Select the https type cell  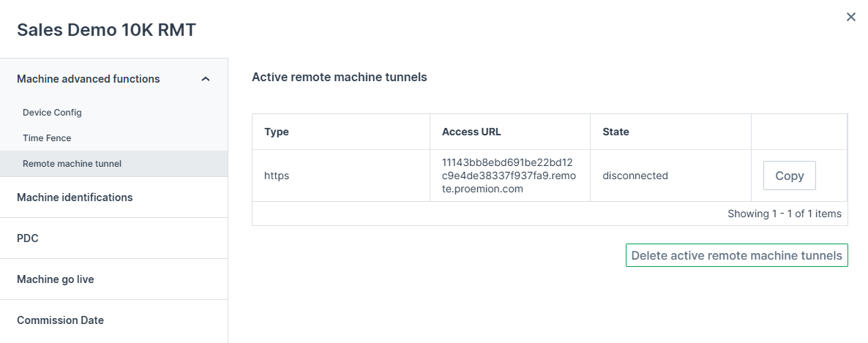tap(277, 176)
